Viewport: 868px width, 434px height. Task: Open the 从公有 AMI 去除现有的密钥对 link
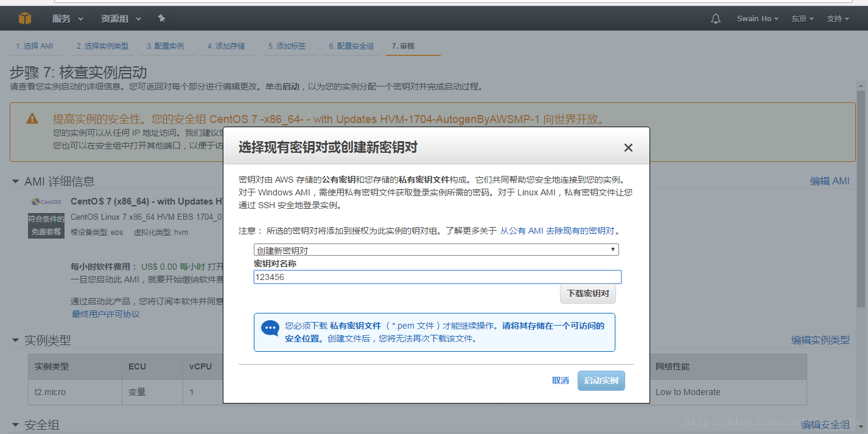557,231
